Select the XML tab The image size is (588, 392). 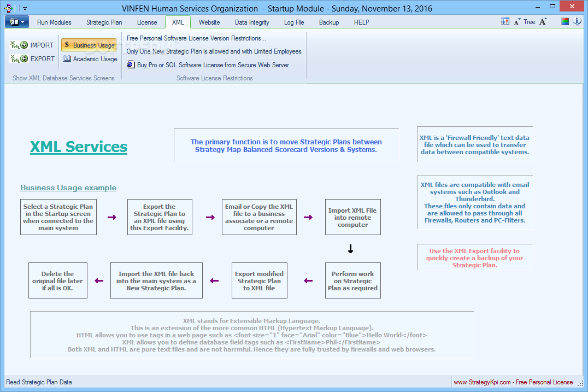tap(178, 22)
